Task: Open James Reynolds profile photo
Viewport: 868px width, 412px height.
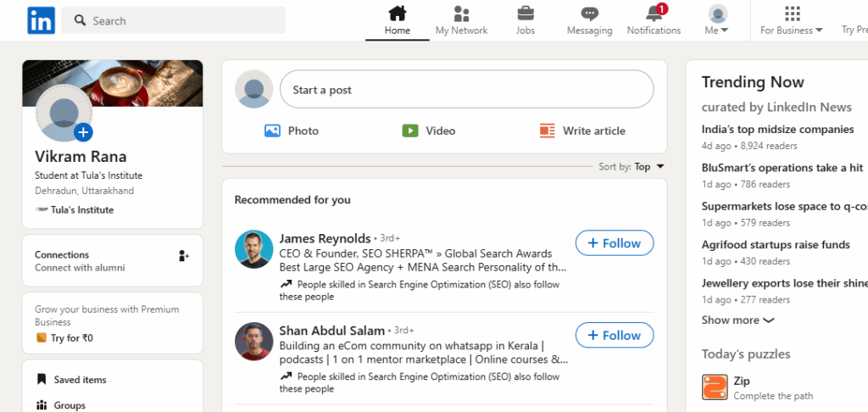Action: (254, 249)
